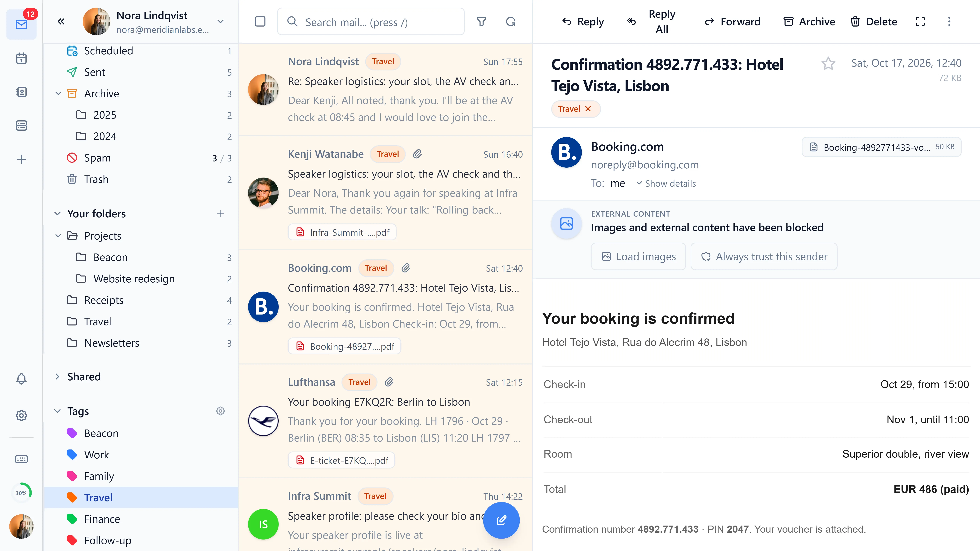Star the Booking confirmation message
This screenshot has width=980, height=551.
coord(828,63)
